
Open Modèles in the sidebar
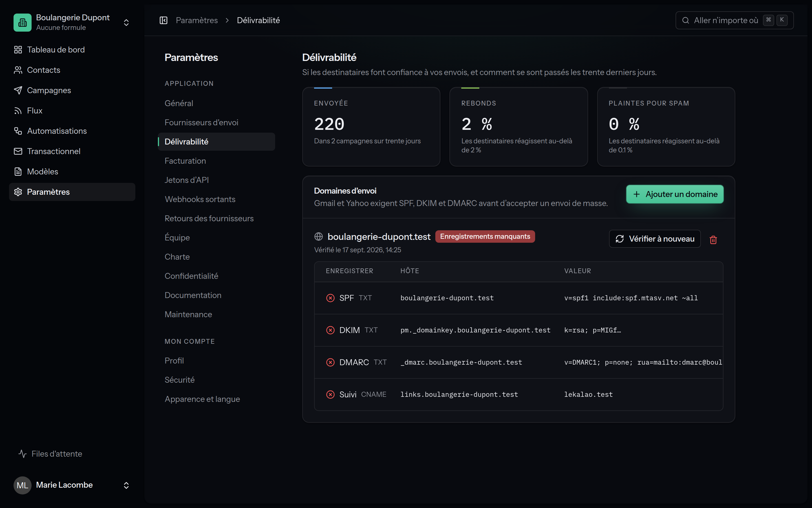[x=72, y=172]
